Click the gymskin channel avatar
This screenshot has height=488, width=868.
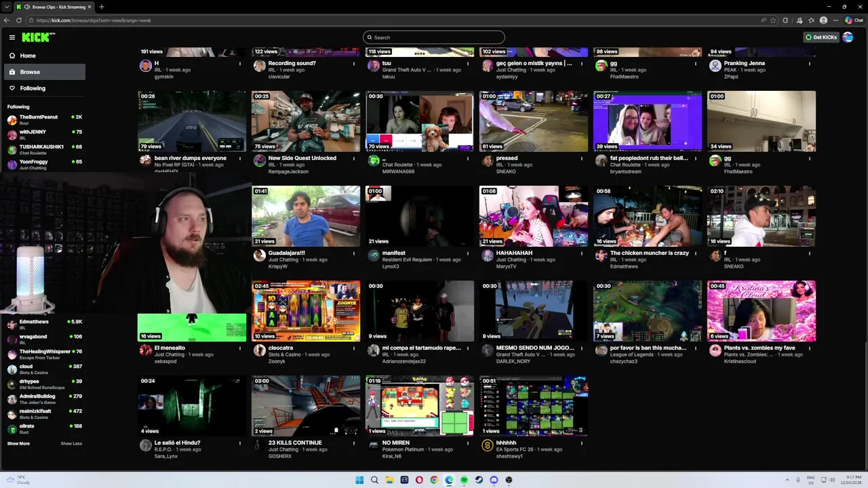point(145,66)
